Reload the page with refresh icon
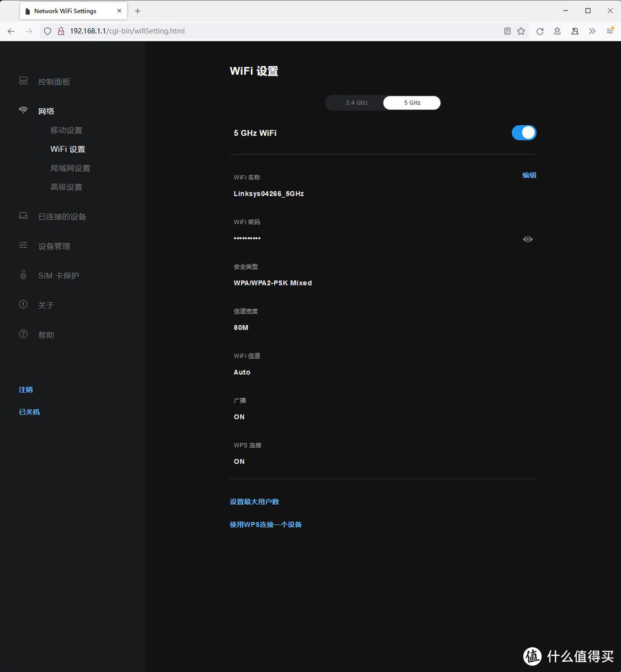621x672 pixels. tap(540, 31)
